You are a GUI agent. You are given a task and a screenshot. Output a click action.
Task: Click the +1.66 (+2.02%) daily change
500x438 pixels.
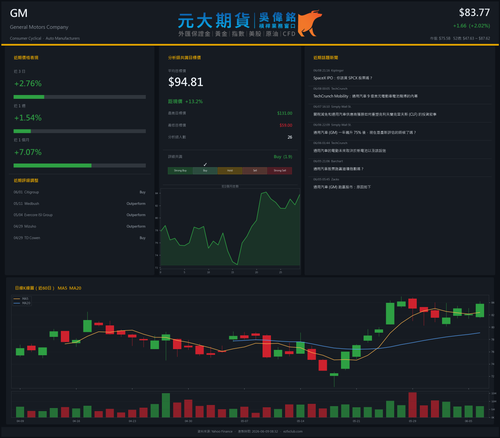click(471, 26)
